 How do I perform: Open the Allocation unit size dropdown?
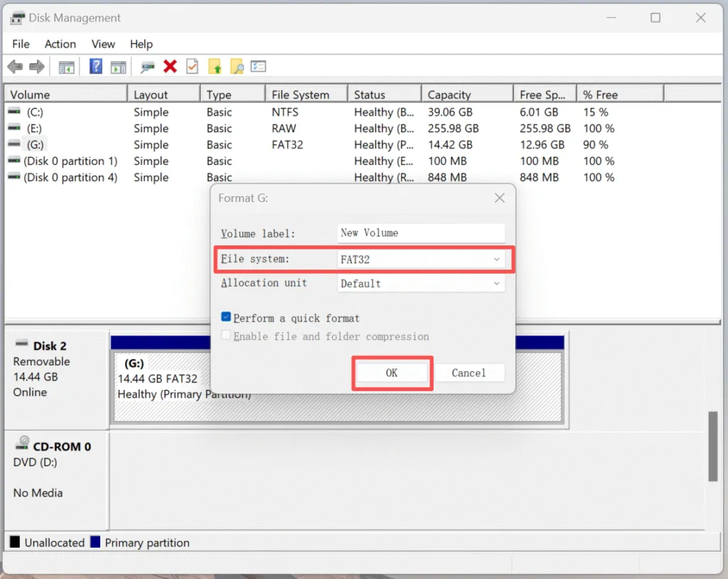click(498, 283)
